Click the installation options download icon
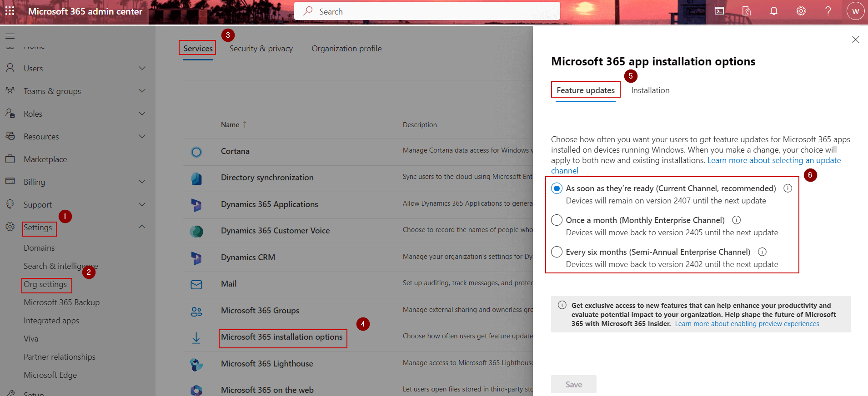This screenshot has height=396, width=868. 196,338
